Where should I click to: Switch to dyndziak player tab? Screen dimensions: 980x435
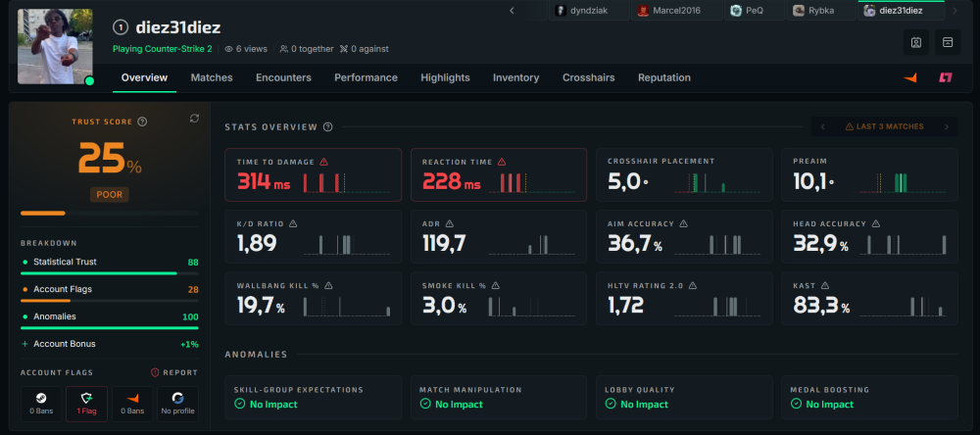[589, 11]
